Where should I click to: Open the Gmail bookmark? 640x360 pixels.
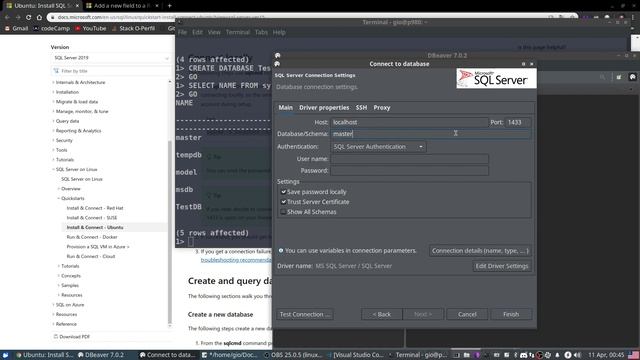coord(16,28)
